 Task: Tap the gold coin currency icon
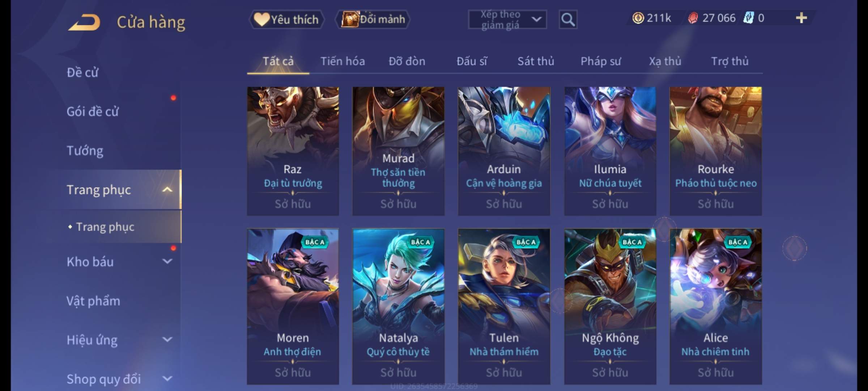click(638, 18)
